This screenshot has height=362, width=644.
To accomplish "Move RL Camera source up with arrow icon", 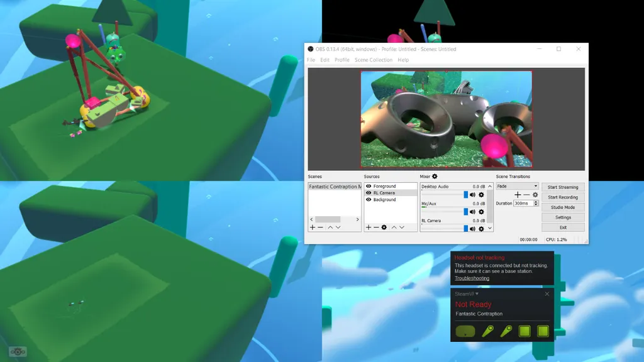I will (393, 226).
